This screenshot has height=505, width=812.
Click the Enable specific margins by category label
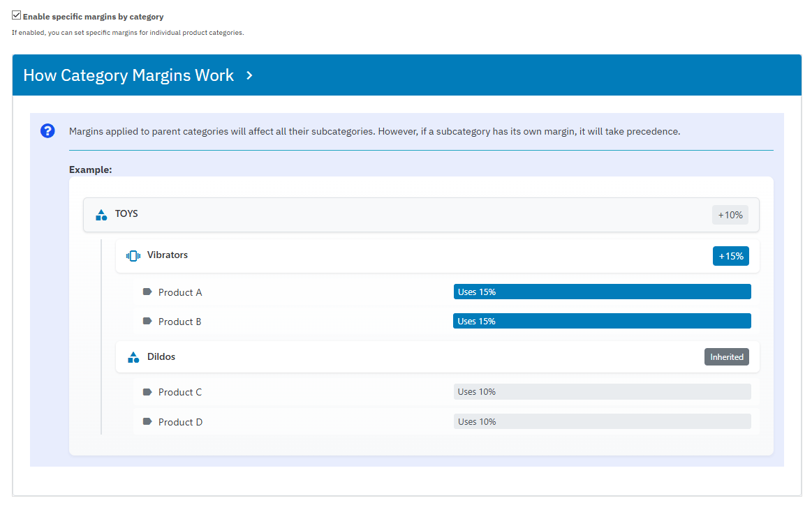point(93,16)
